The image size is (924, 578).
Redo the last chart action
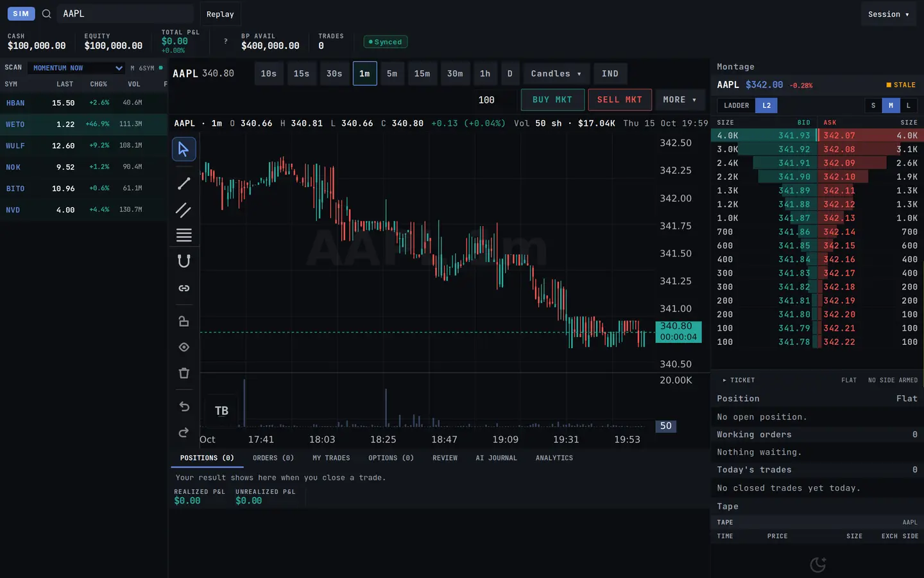coord(184,432)
